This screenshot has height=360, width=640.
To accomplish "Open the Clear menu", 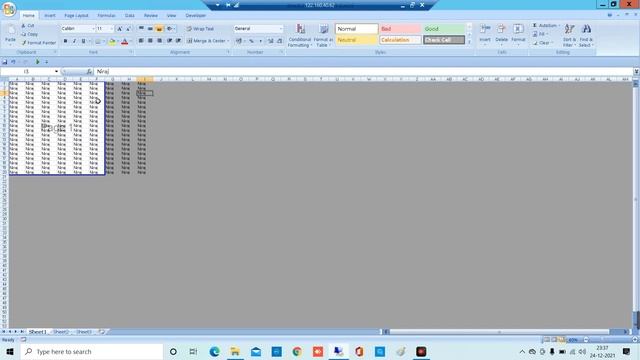I will [543, 43].
